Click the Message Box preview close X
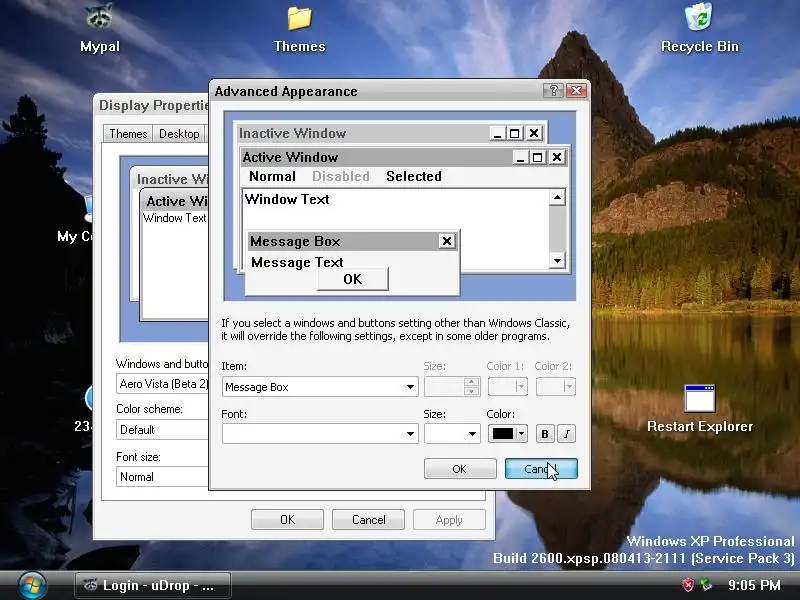Screen dimensions: 800x600 pos(447,241)
